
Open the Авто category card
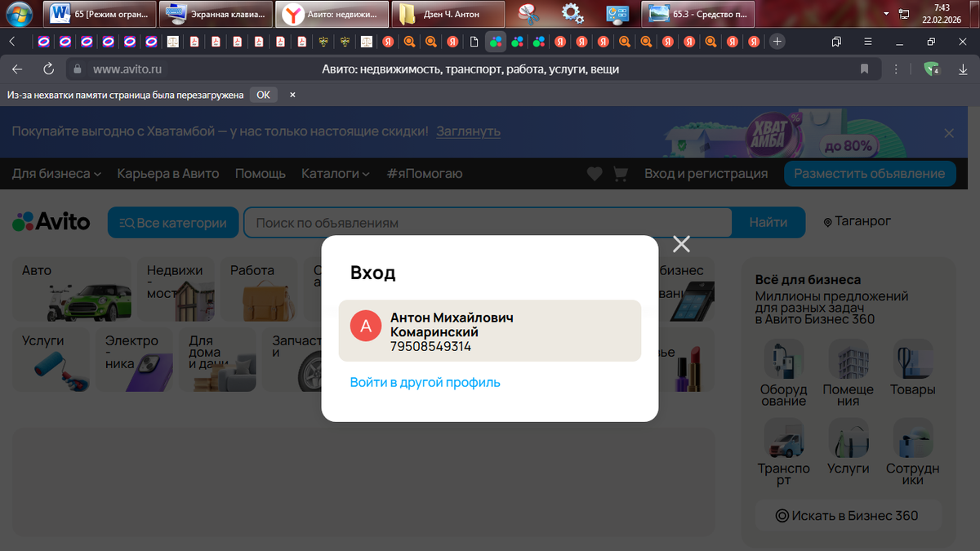(x=72, y=290)
